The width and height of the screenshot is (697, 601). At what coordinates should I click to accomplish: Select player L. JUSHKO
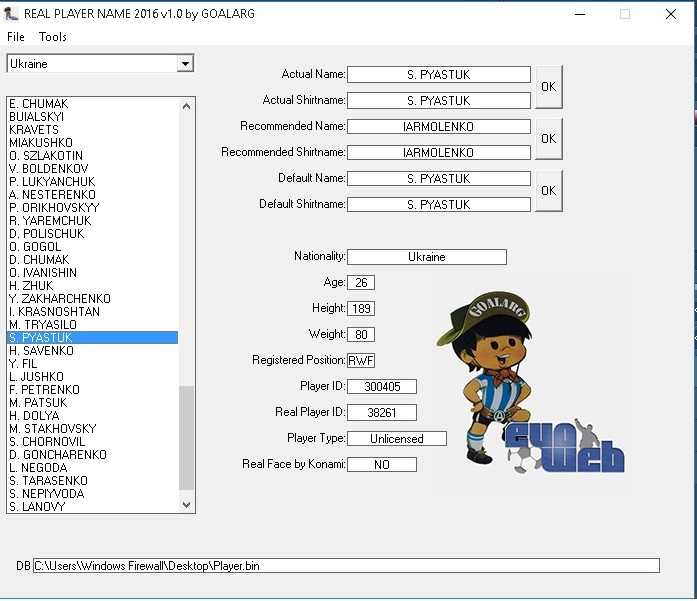[92, 377]
